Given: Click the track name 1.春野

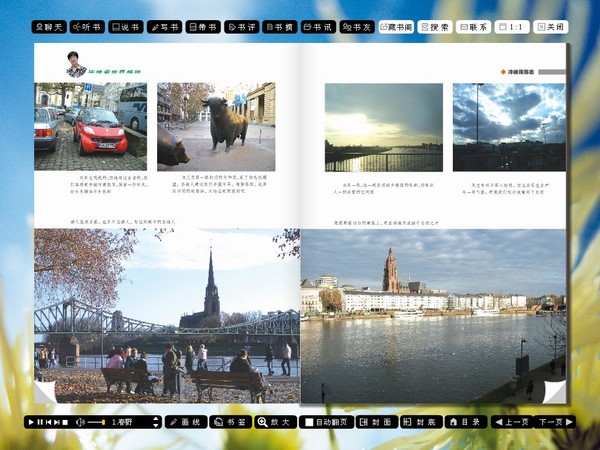Looking at the screenshot, I should point(122,422).
